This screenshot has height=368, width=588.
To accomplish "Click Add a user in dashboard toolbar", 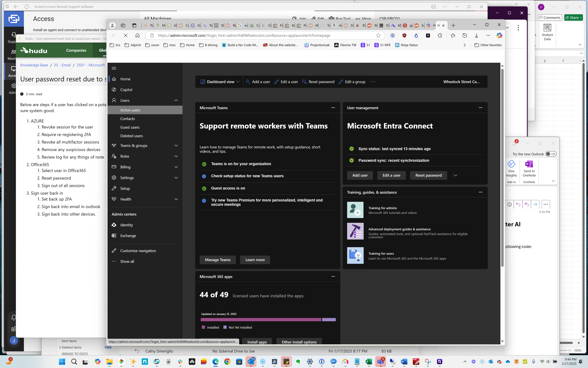I will (x=258, y=82).
